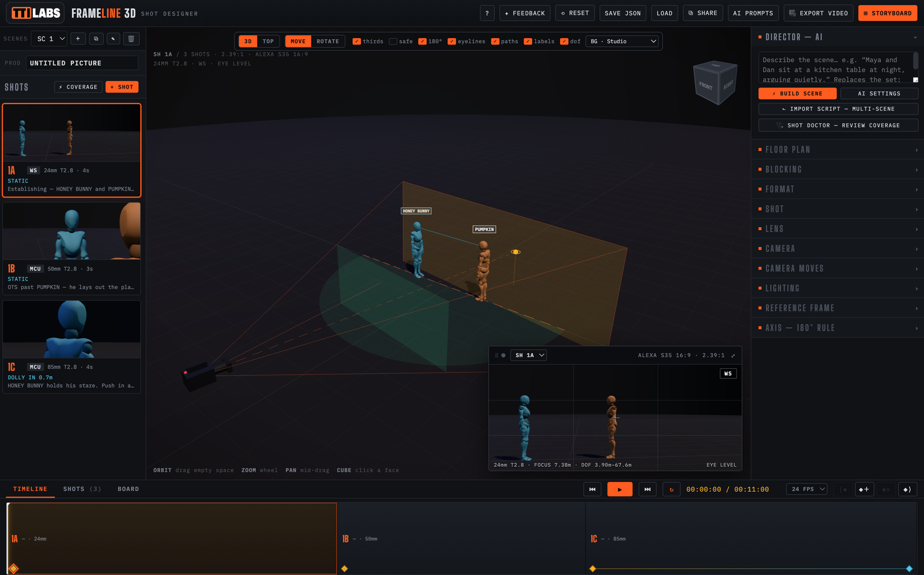Expand the Camera Moves section
This screenshot has height=575, width=924.
click(x=837, y=269)
